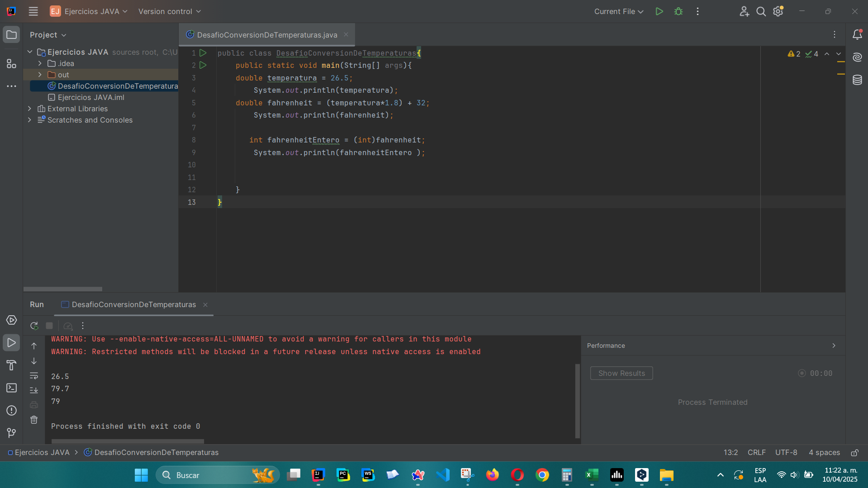Click Show Results button
The height and width of the screenshot is (488, 868).
[x=621, y=373]
